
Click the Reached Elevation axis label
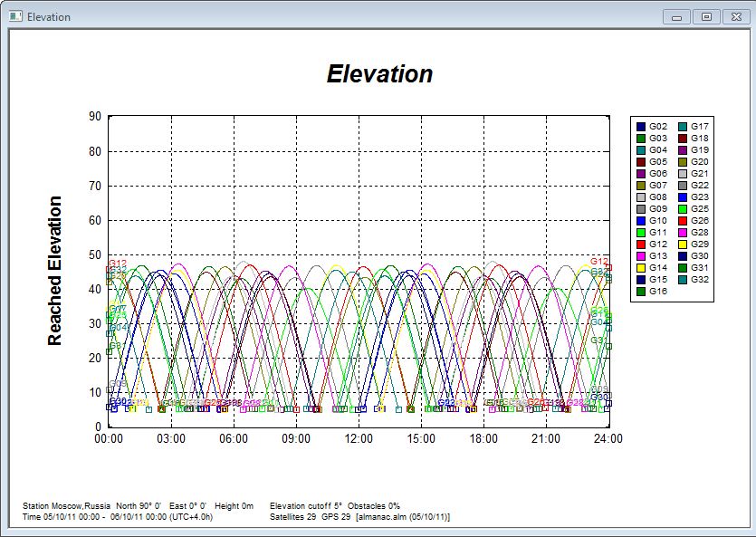coord(55,270)
